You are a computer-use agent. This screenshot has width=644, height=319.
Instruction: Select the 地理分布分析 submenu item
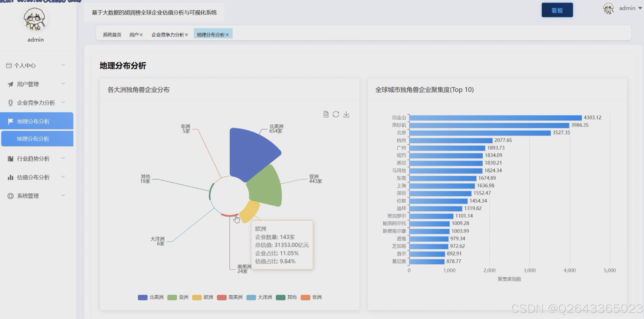pyautogui.click(x=33, y=139)
